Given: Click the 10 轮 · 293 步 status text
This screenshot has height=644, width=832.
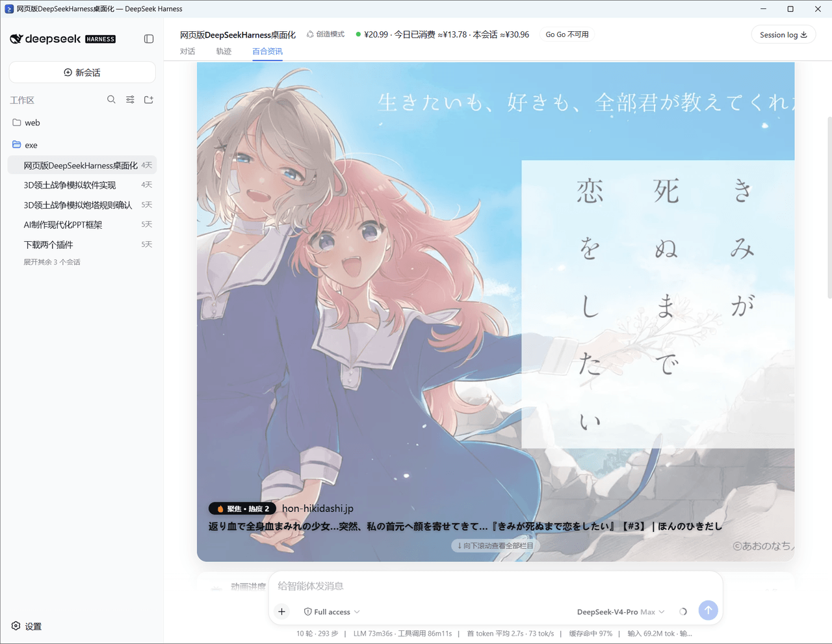Looking at the screenshot, I should (x=317, y=634).
